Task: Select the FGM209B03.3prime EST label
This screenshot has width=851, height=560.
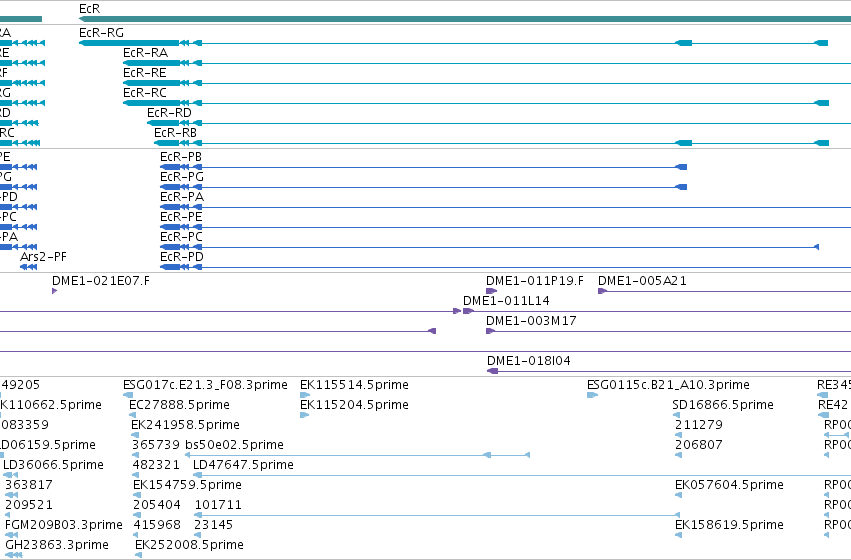Action: pyautogui.click(x=63, y=525)
